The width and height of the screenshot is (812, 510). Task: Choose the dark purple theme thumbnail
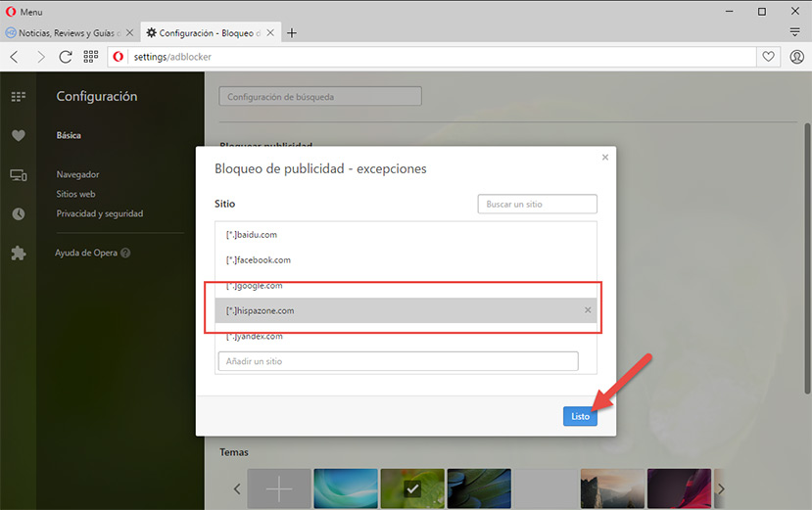pyautogui.click(x=679, y=488)
